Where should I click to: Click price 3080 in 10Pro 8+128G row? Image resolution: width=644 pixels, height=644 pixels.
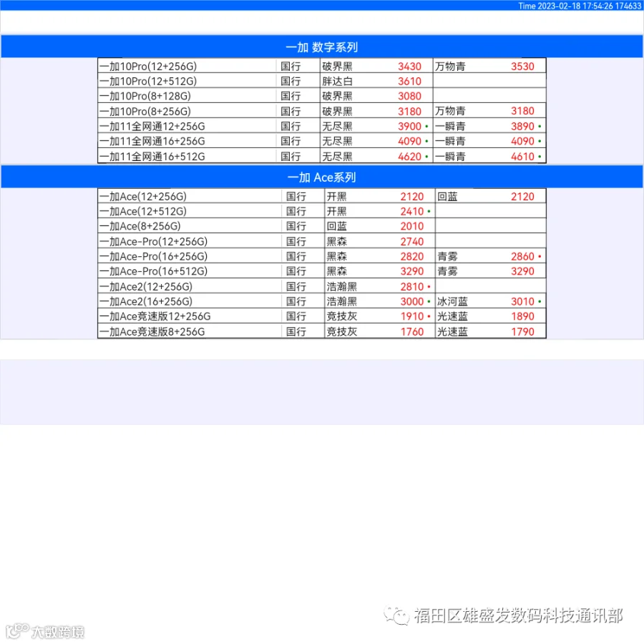409,96
